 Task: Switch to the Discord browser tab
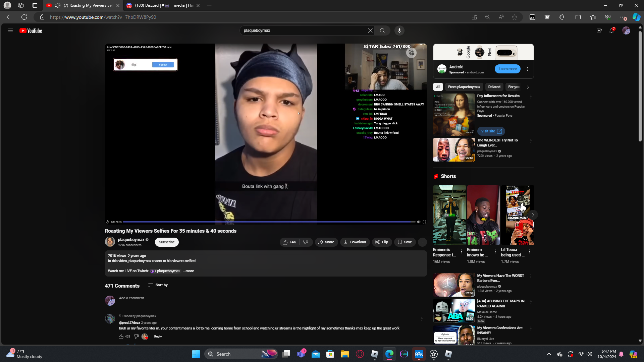click(163, 5)
